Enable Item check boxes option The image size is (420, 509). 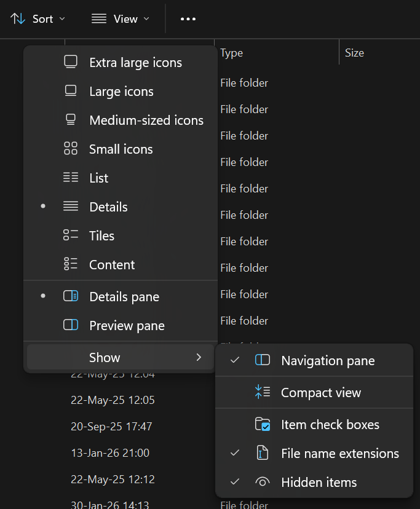pyautogui.click(x=330, y=425)
